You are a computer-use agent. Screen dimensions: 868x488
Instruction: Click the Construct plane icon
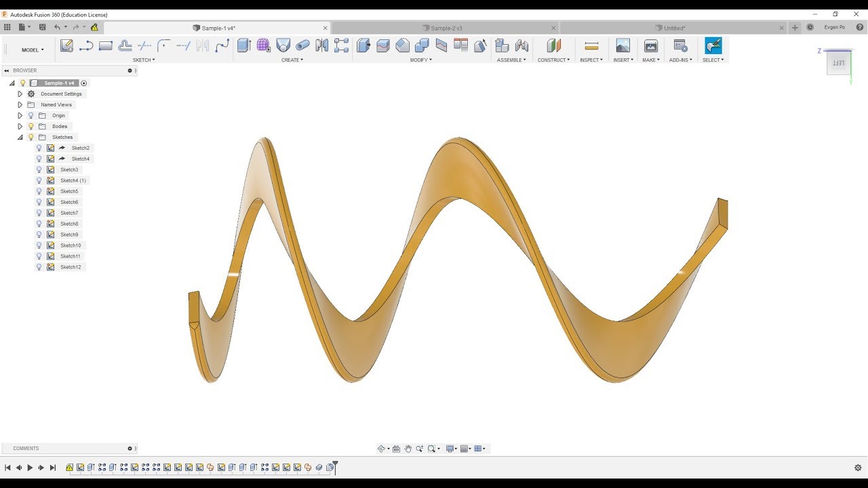[x=554, y=45]
